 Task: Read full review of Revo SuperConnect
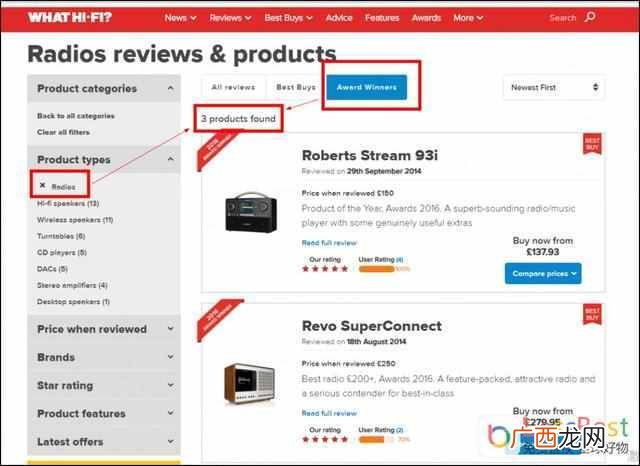329,413
